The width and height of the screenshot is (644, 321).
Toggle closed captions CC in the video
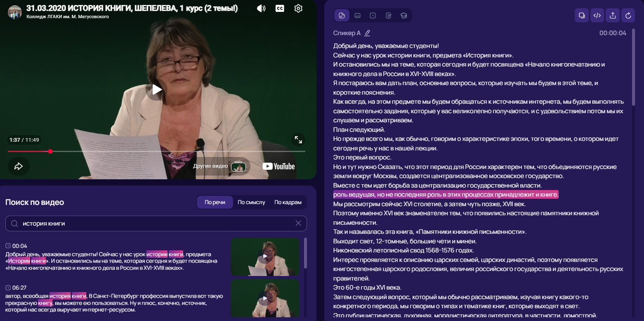(280, 8)
